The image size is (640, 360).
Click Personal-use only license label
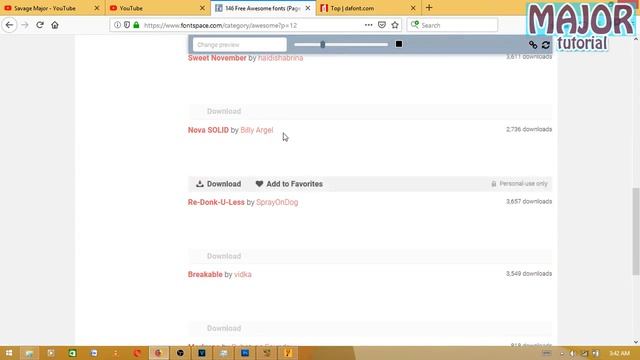tap(519, 184)
